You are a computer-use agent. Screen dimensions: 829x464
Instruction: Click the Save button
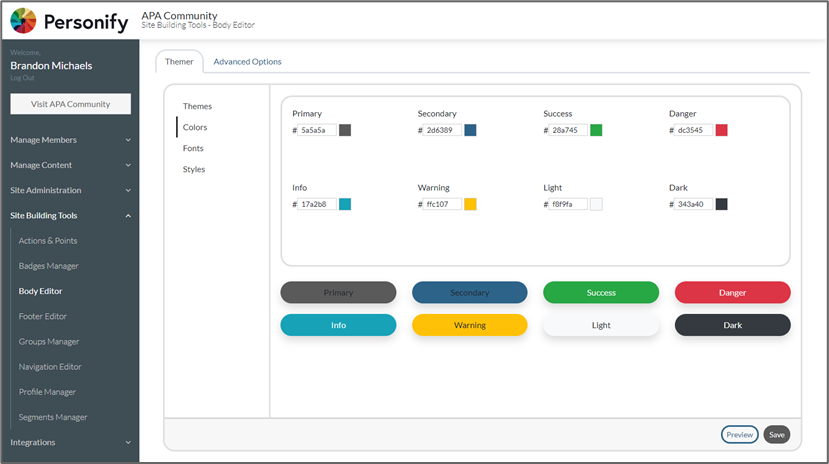(776, 435)
